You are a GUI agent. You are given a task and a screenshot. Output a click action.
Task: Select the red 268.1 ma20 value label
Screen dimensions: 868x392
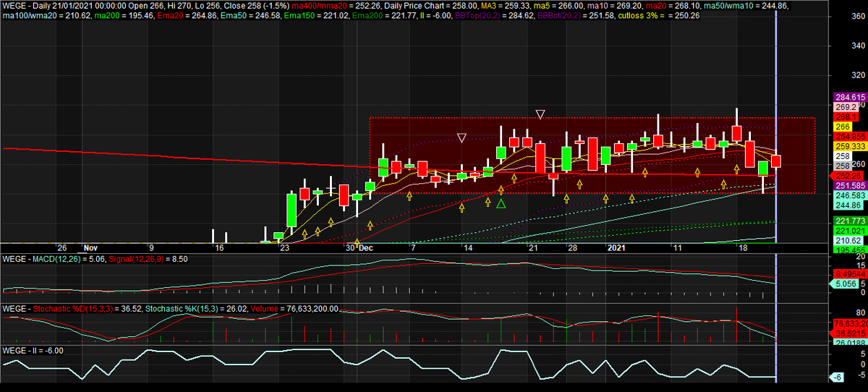[847, 116]
